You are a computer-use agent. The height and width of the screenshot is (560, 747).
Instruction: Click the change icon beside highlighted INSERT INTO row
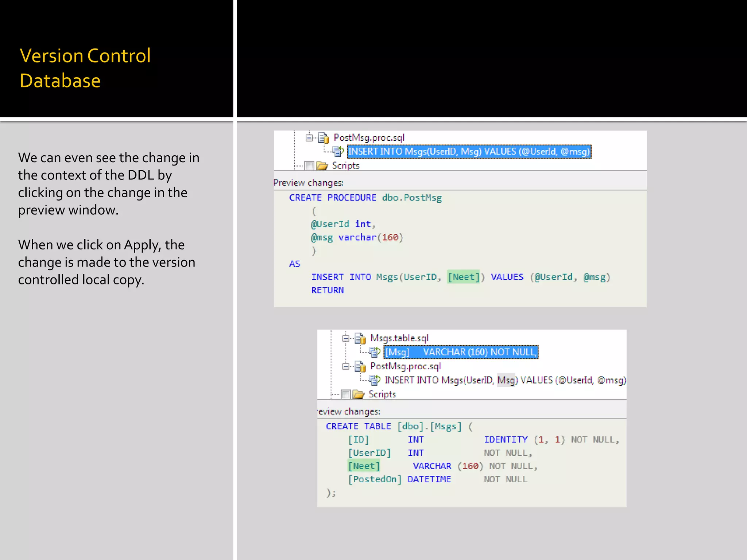click(x=338, y=151)
